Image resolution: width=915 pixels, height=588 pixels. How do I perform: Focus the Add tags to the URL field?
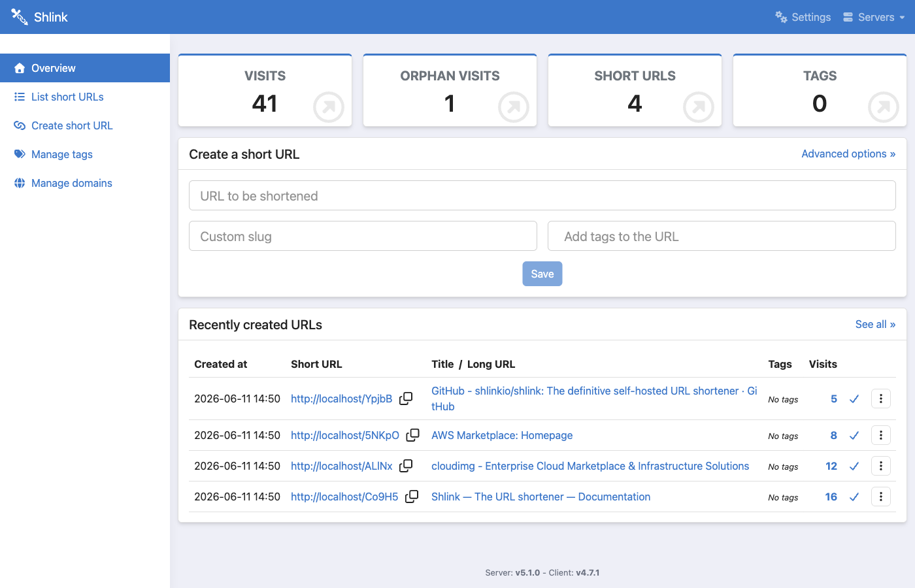coord(722,237)
